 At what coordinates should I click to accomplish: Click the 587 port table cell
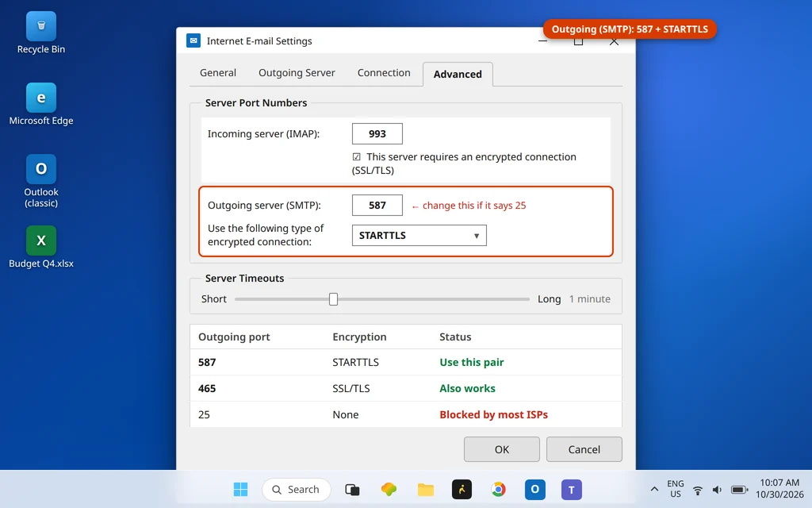pos(207,362)
